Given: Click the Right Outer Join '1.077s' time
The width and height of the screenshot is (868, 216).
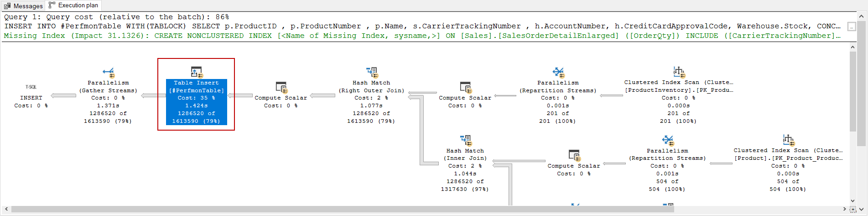Looking at the screenshot, I should coord(372,105).
